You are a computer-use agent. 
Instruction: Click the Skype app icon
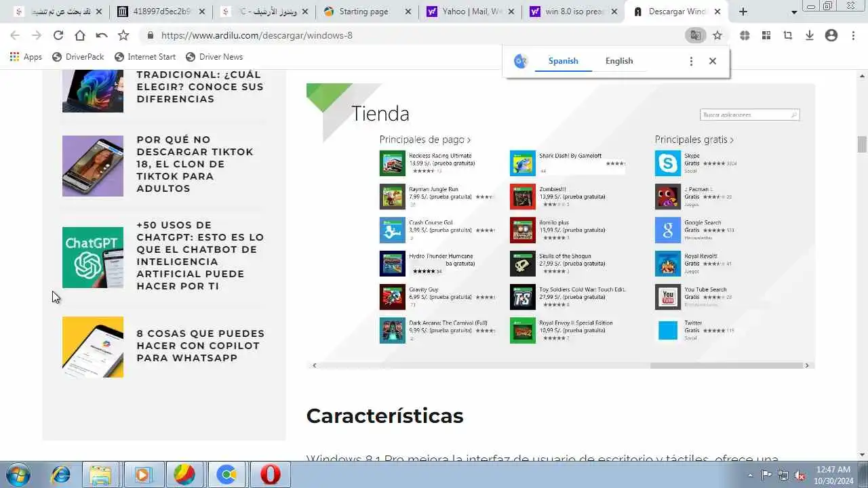(x=668, y=163)
